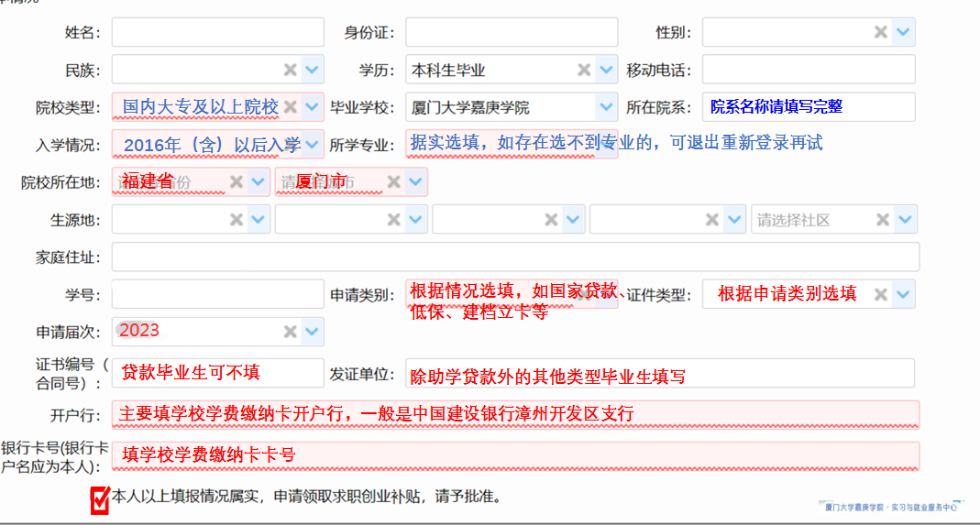Open the 申请届次 dropdown arrow
This screenshot has height=525, width=980.
[x=313, y=332]
